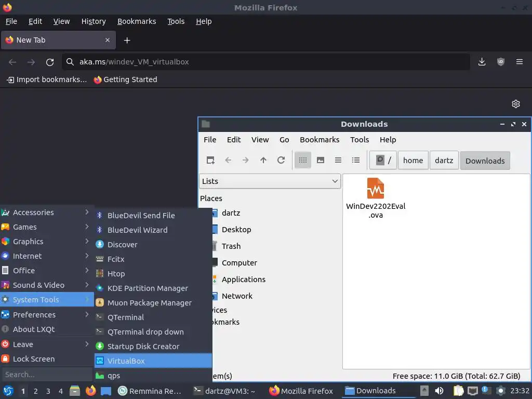Open Firefox History menu
The width and height of the screenshot is (532, 399).
(x=94, y=21)
